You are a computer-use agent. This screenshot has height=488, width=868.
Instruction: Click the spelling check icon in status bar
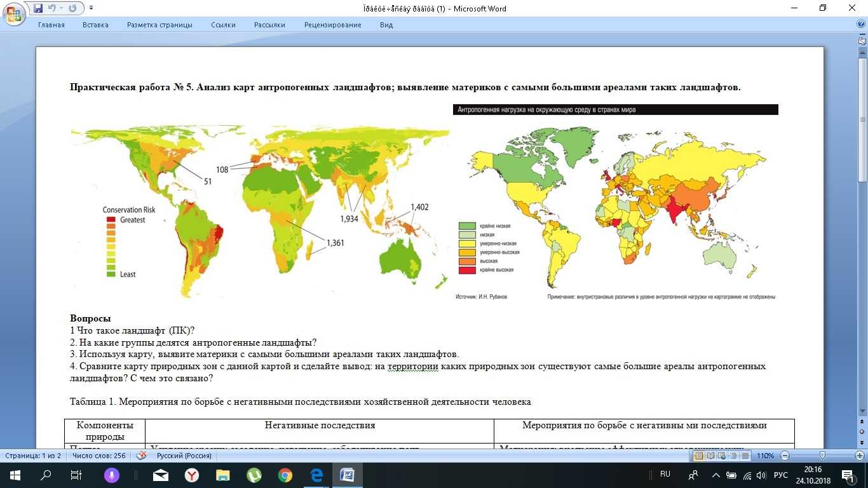tap(143, 456)
